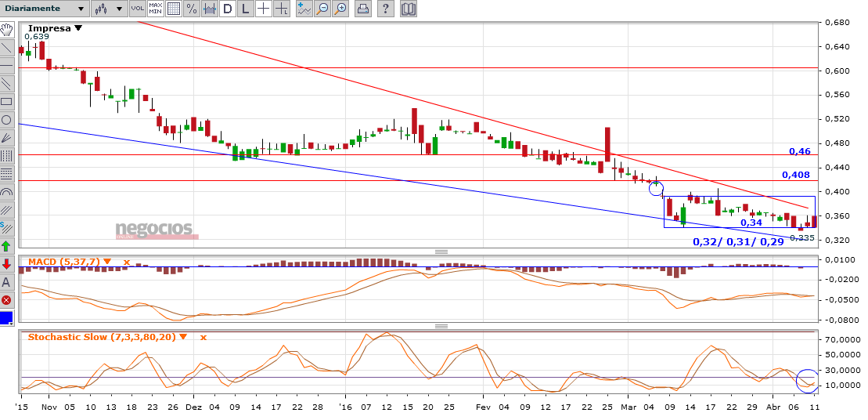
Task: Select the green up arrow marker tool
Action: [x=6, y=246]
